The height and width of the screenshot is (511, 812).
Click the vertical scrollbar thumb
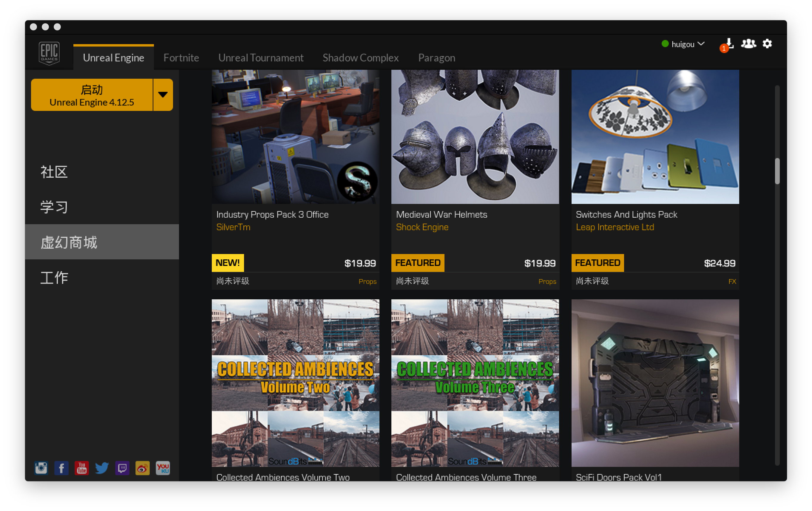coord(777,171)
